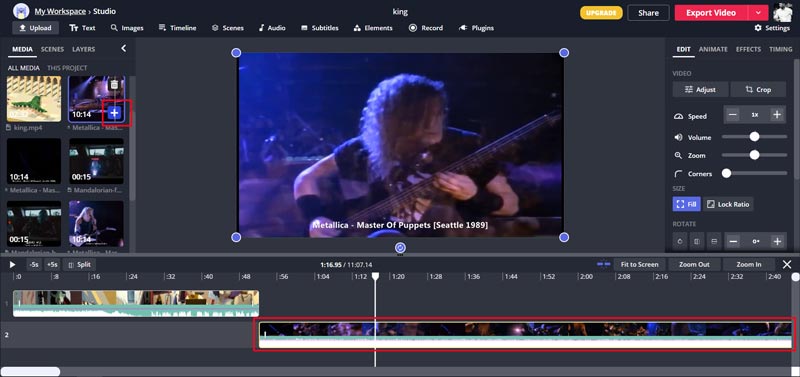Click the Crop button
800x377 pixels.
758,89
